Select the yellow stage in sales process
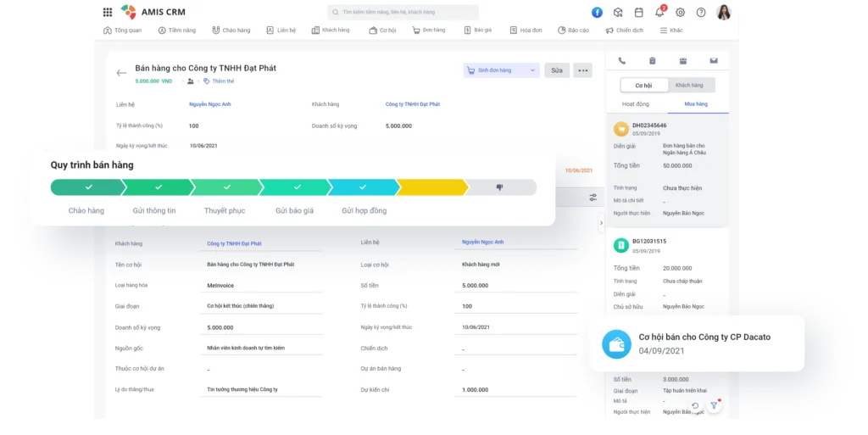 pos(431,187)
